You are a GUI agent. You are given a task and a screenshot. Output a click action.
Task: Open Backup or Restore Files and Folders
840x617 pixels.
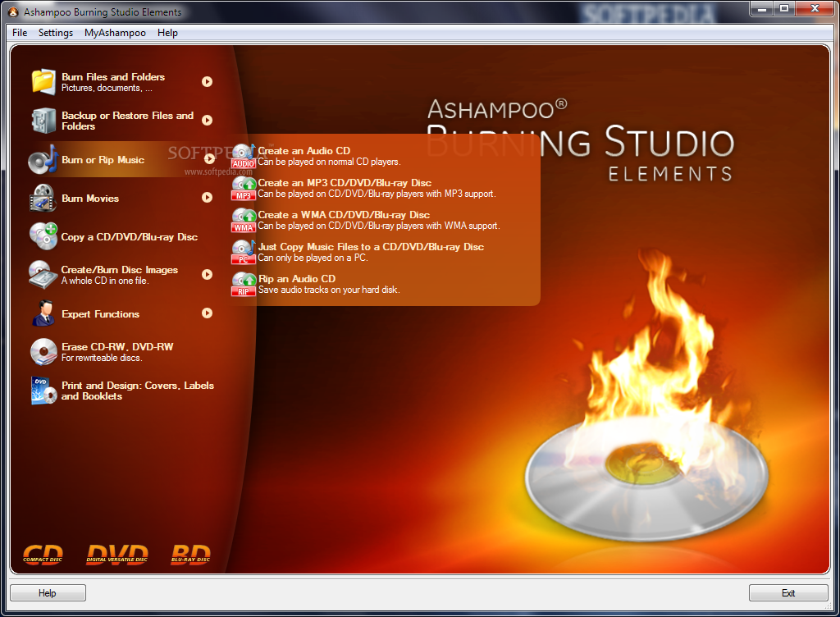[127, 121]
